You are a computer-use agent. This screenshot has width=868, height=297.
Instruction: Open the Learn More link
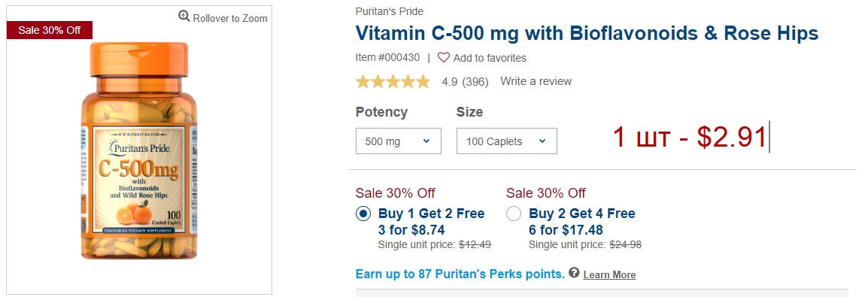click(x=609, y=275)
